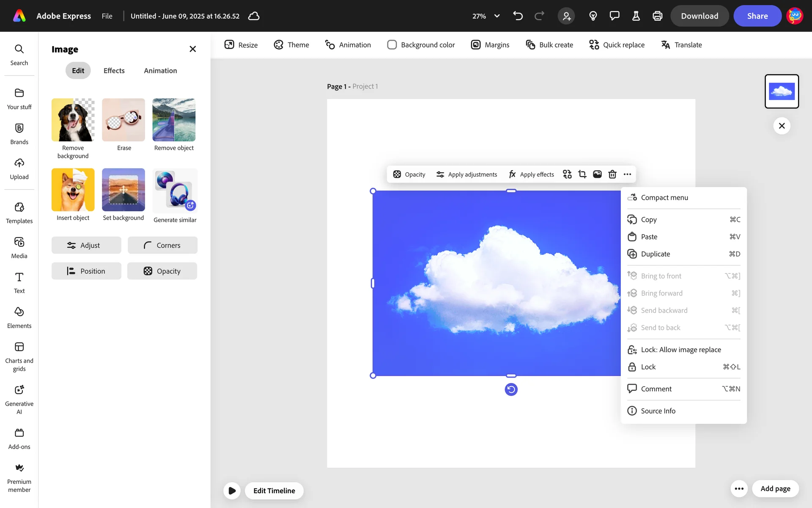This screenshot has width=812, height=508.
Task: Click the trash delete icon
Action: tap(612, 174)
